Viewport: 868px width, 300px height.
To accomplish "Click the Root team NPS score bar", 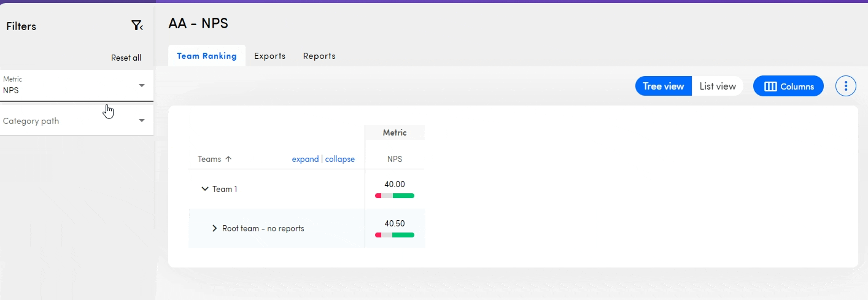I will [x=394, y=235].
